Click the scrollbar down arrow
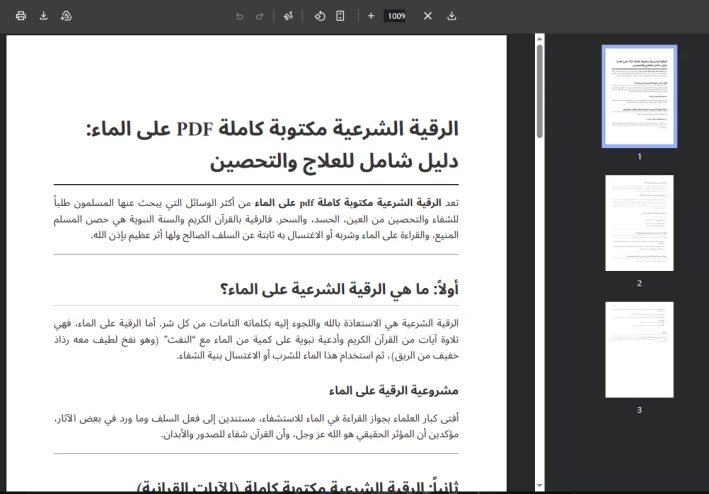Screen dimensions: 709x494 point(539,486)
